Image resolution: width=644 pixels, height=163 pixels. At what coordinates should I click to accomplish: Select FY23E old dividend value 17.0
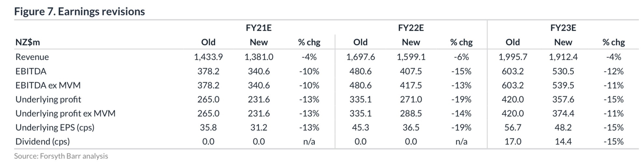[x=512, y=141]
